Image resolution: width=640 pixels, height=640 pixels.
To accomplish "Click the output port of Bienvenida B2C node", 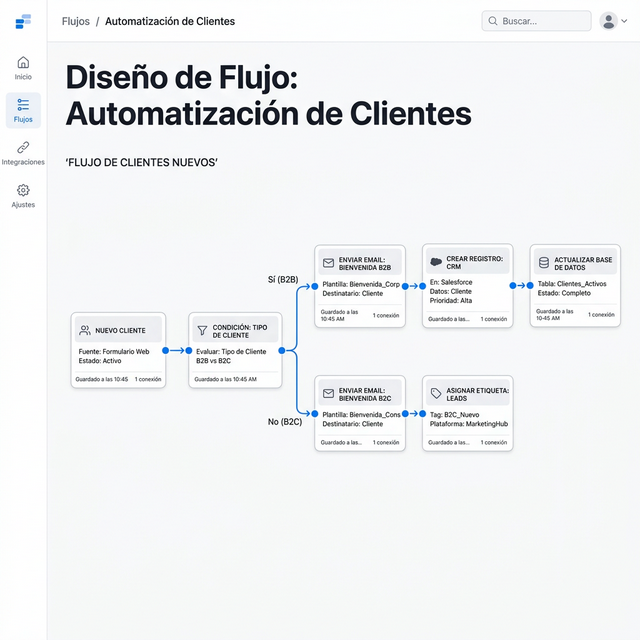I will (x=405, y=414).
